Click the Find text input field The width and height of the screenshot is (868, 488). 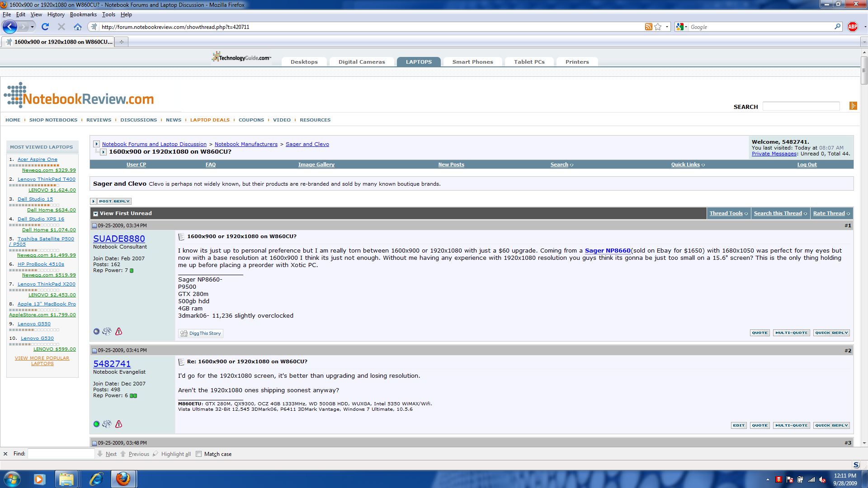click(61, 454)
